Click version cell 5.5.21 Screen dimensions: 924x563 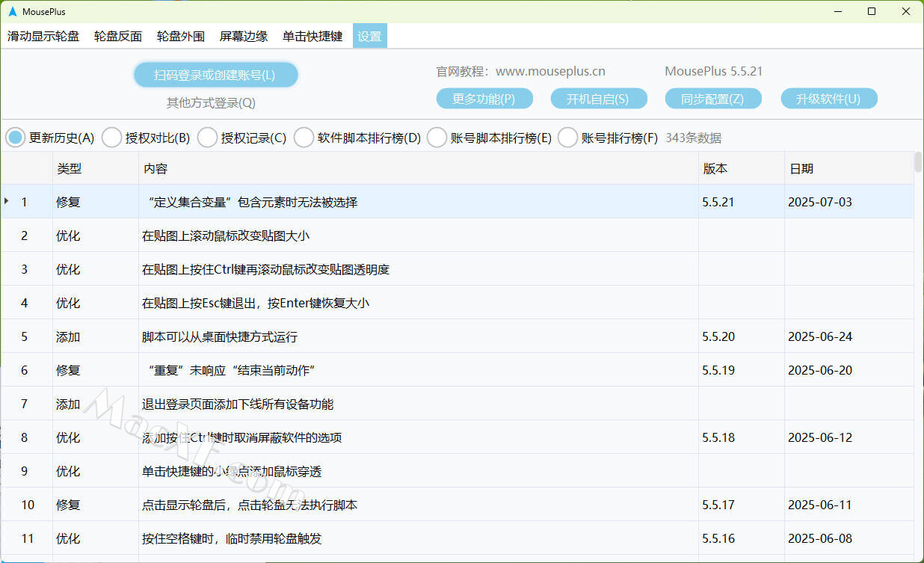coord(742,202)
